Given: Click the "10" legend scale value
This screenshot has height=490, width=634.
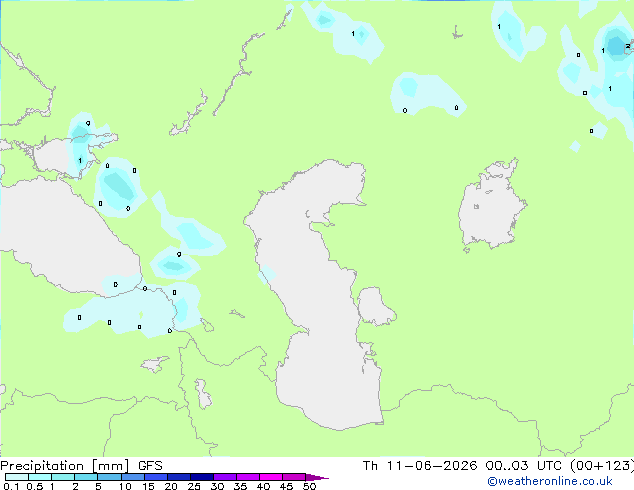Looking at the screenshot, I should (125, 486).
